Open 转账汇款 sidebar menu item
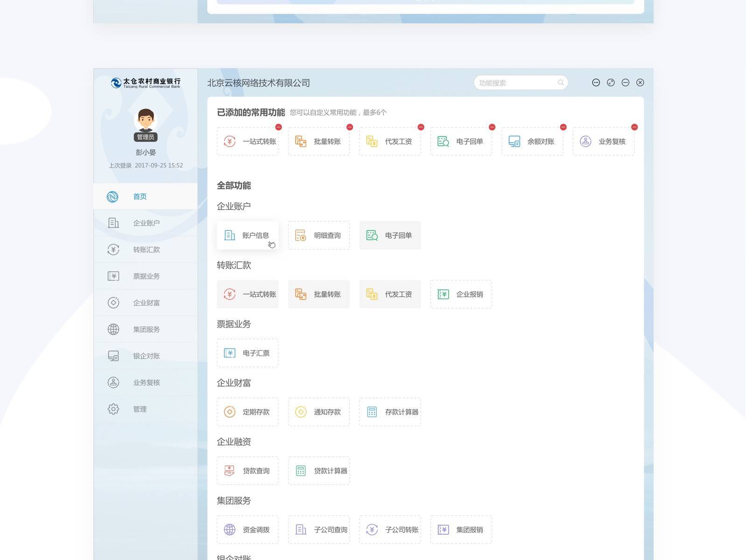This screenshot has height=560, width=747. [x=145, y=250]
